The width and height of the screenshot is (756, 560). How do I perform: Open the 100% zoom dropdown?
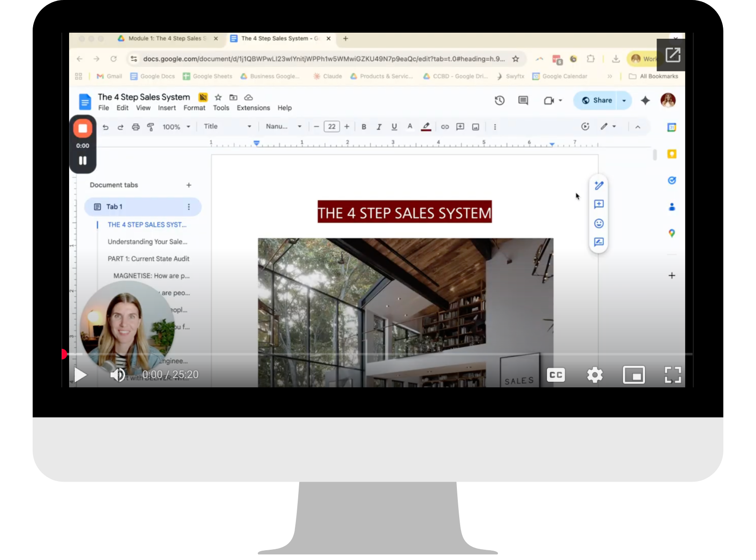click(176, 127)
